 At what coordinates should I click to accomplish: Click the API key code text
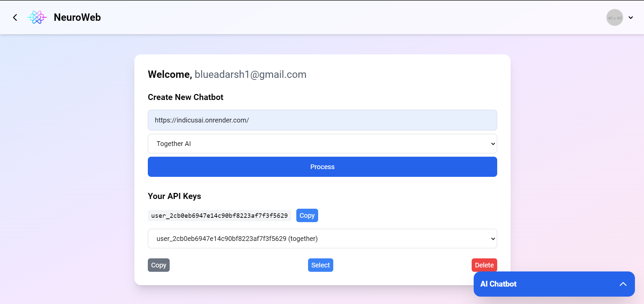(x=219, y=215)
